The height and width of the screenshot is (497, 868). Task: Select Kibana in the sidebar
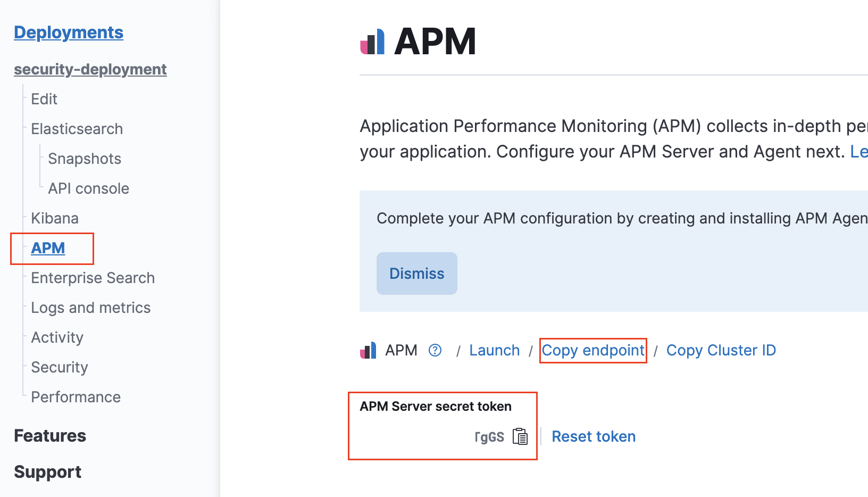pyautogui.click(x=55, y=218)
